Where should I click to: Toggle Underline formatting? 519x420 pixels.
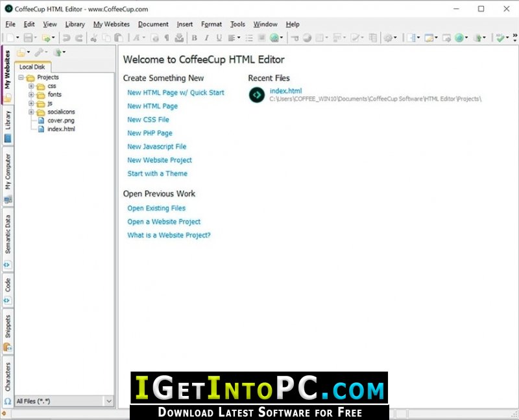[219, 38]
